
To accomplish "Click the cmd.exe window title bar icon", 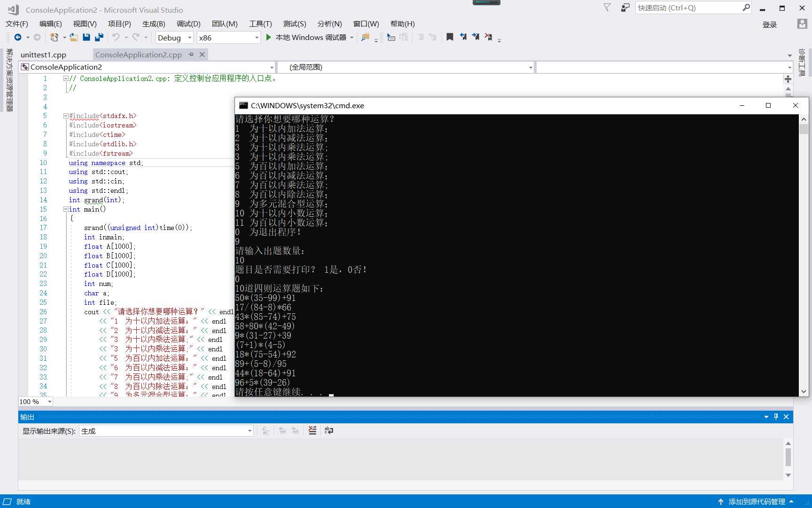I will coord(243,105).
